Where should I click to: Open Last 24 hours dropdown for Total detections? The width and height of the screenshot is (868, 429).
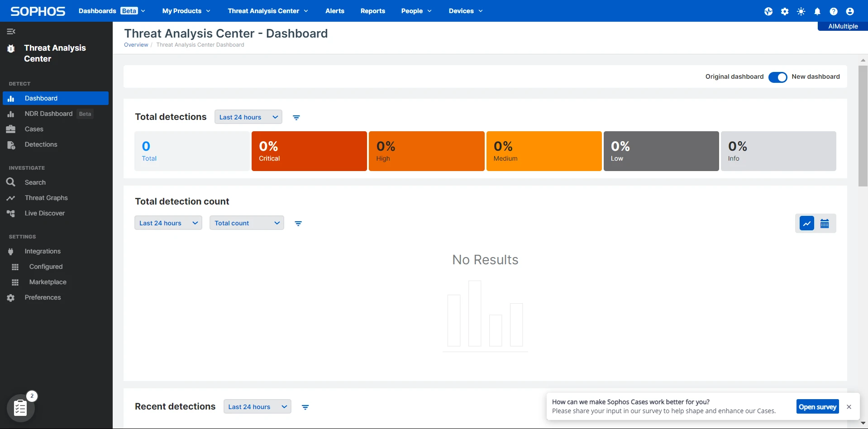coord(248,117)
